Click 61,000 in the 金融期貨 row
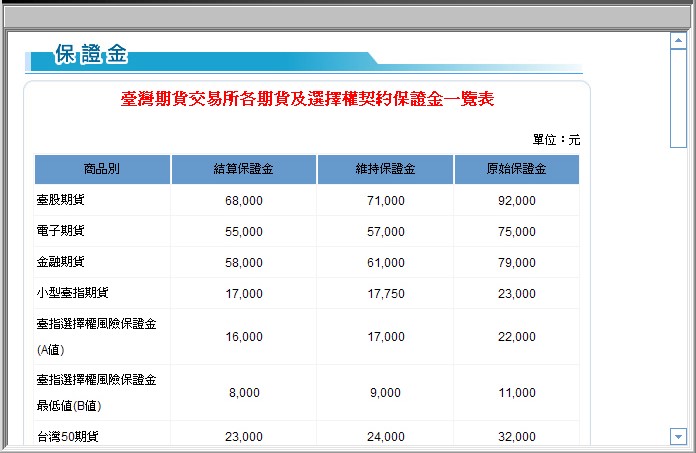 (386, 263)
